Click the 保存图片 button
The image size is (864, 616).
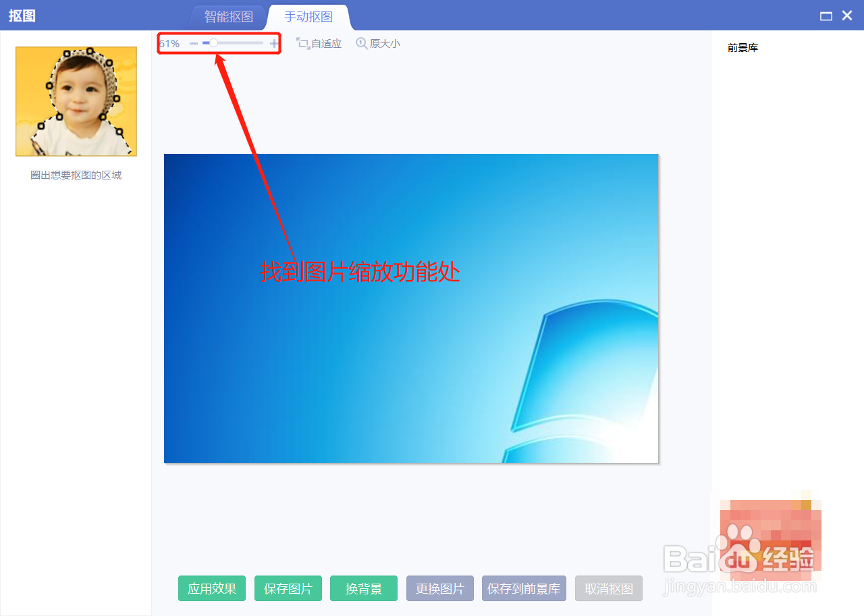tap(288, 588)
